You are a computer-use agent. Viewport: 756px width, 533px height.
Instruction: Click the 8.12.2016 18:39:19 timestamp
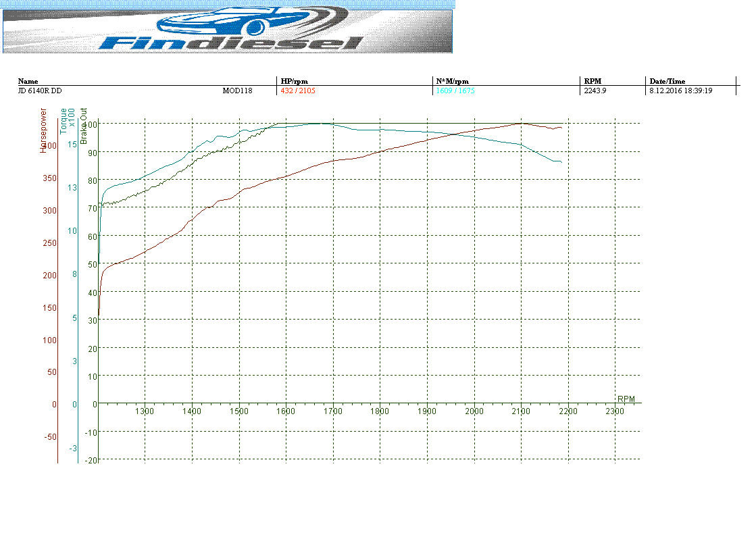(x=682, y=91)
